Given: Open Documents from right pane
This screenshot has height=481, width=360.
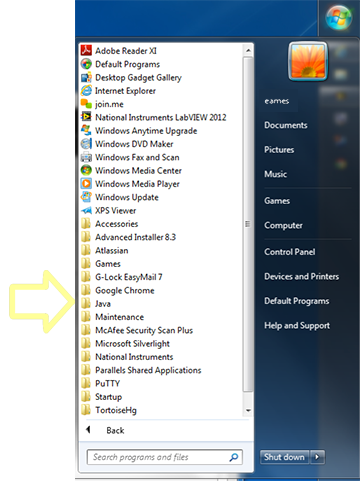Looking at the screenshot, I should 286,125.
